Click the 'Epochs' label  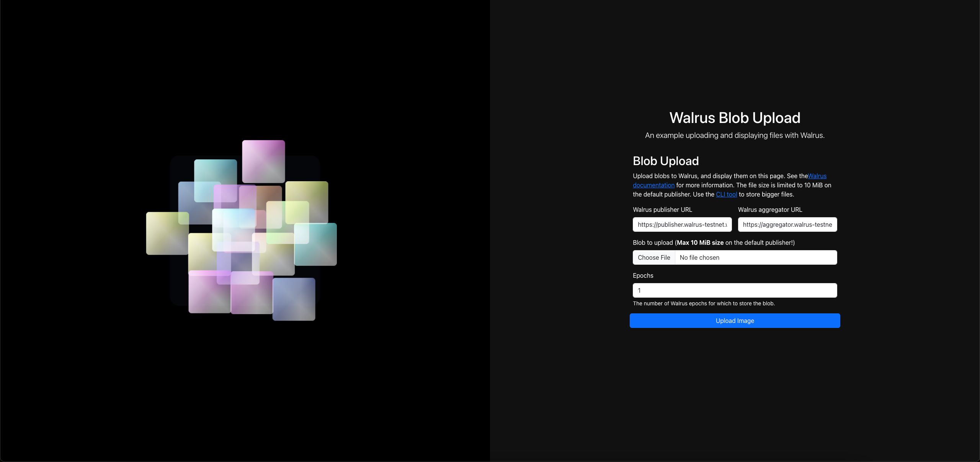(x=643, y=275)
